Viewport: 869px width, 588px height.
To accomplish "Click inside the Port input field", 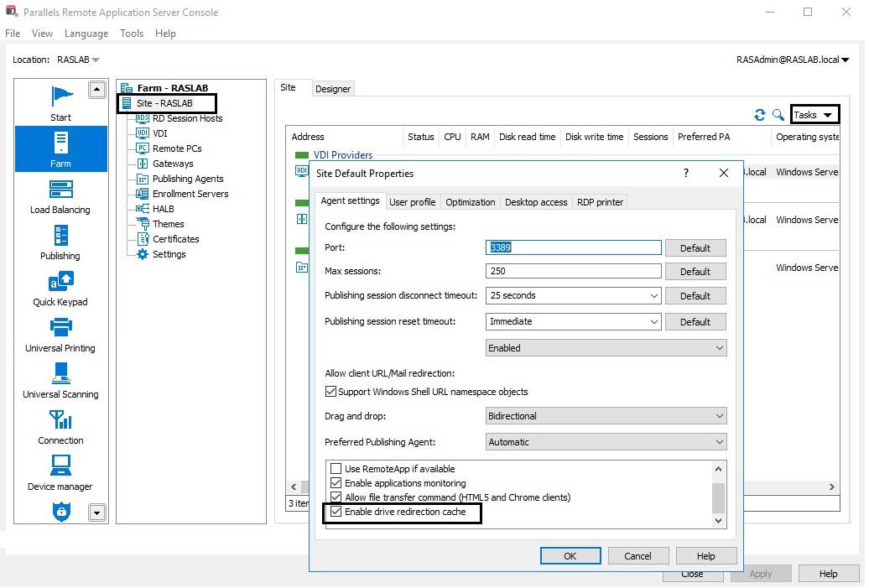I will [573, 247].
